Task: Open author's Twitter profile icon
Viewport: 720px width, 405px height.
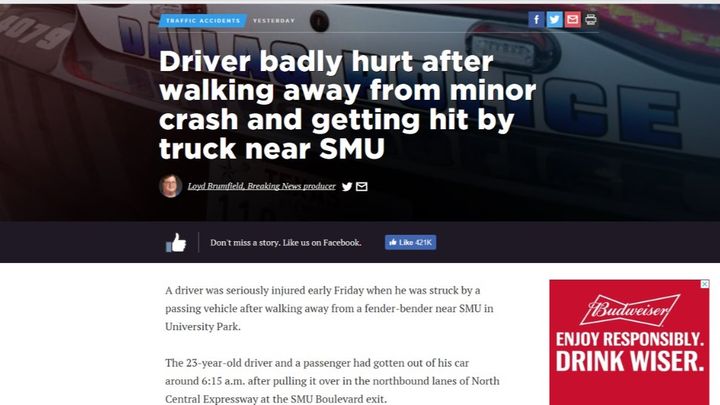Action: (x=347, y=186)
